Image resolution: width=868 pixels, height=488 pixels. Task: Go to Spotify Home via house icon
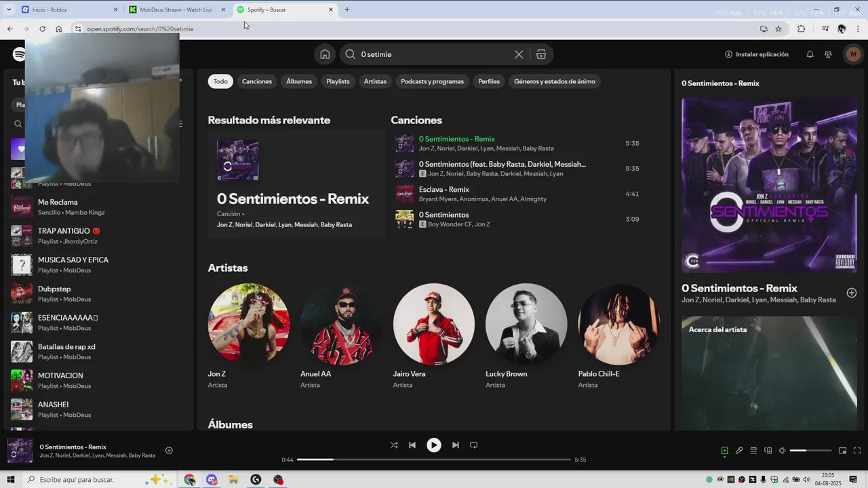[x=325, y=54]
